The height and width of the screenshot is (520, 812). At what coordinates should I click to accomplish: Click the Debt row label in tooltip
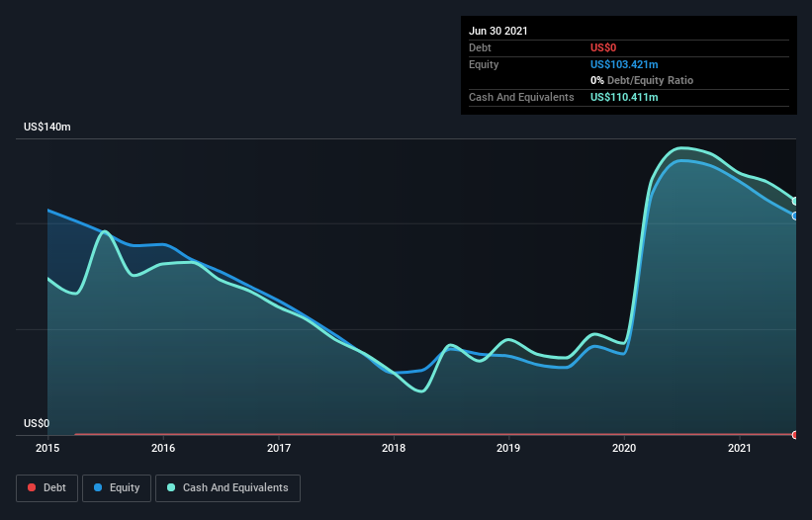(480, 47)
